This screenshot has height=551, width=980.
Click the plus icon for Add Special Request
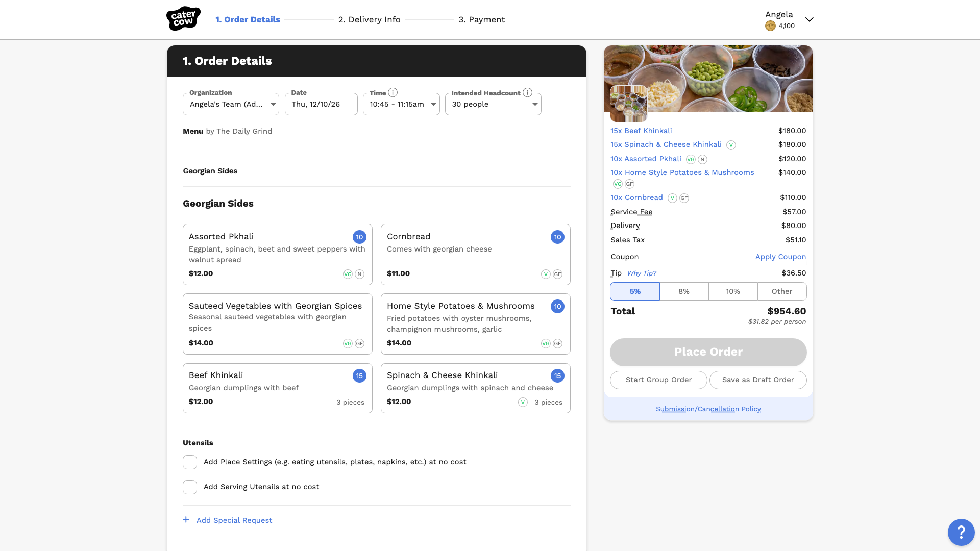pos(186,520)
